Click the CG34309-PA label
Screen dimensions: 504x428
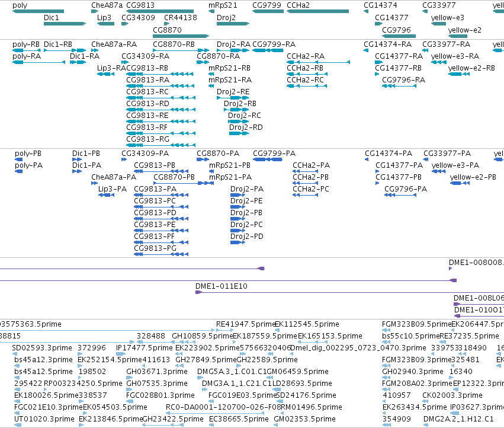145,153
